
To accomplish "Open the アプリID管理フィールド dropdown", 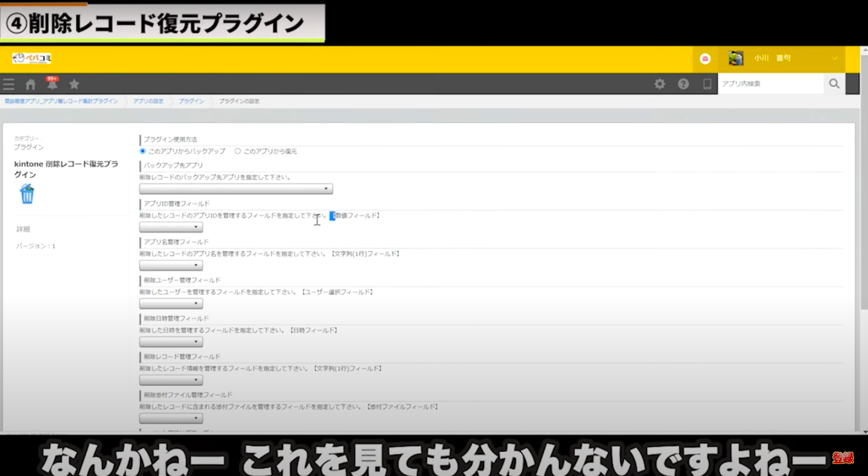I will tap(171, 227).
